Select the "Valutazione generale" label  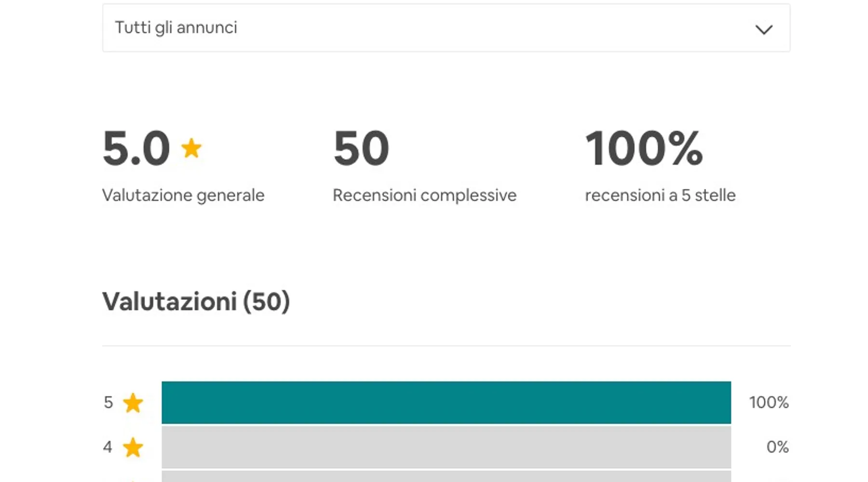pos(183,195)
